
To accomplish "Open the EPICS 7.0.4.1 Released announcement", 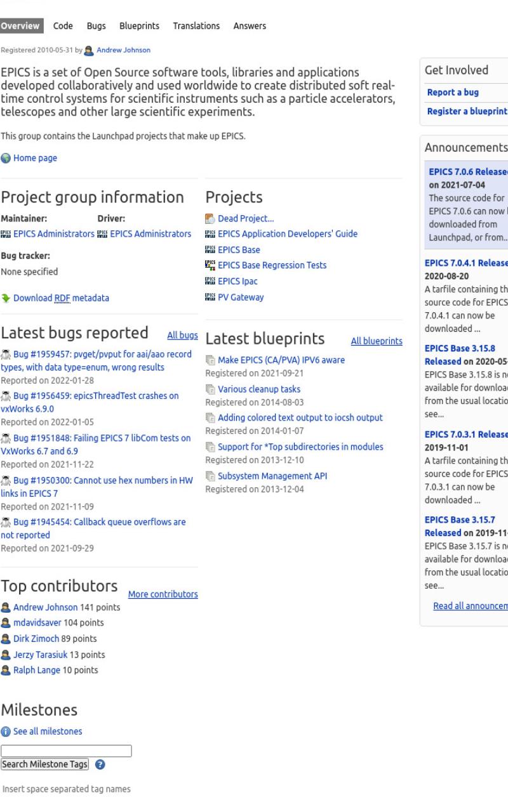I will [x=466, y=263].
